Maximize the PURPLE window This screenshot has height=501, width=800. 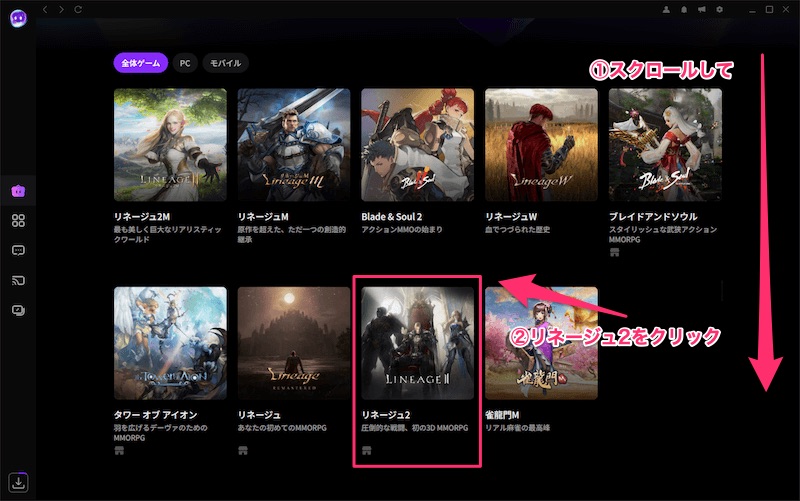pyautogui.click(x=769, y=10)
